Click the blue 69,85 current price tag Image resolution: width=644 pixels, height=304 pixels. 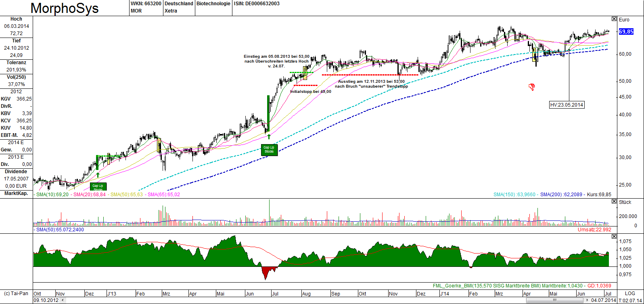point(626,31)
